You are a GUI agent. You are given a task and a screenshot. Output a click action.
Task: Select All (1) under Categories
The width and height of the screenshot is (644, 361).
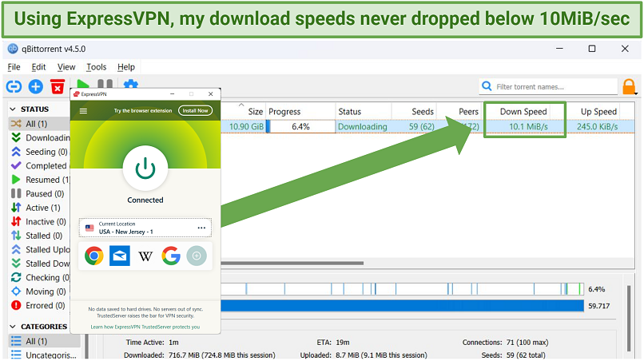tap(45, 341)
